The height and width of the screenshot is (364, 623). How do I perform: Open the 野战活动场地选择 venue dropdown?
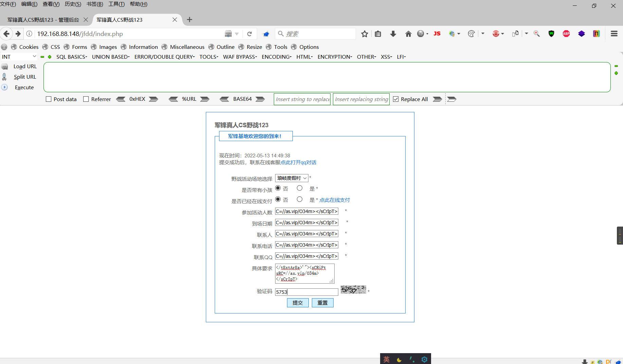[291, 178]
